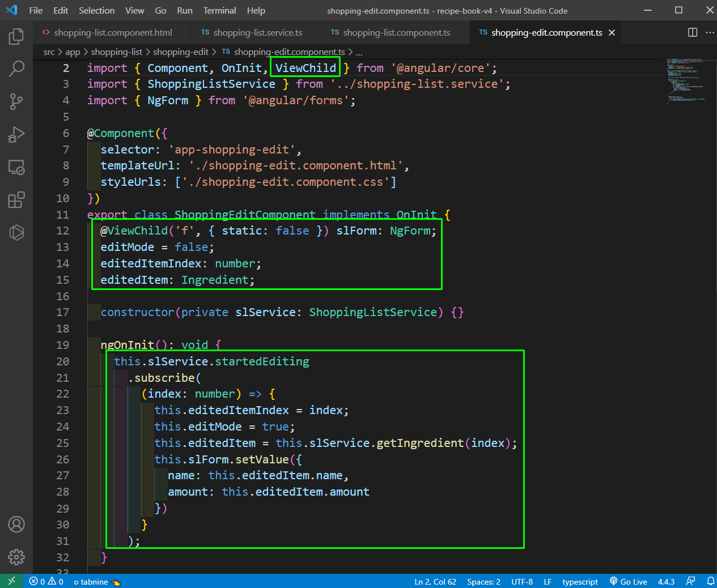Open the Selection menu
The width and height of the screenshot is (717, 588).
point(96,10)
